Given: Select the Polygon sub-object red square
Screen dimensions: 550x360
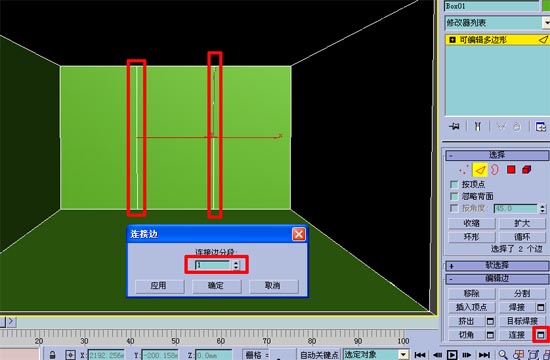Looking at the screenshot, I should point(511,170).
